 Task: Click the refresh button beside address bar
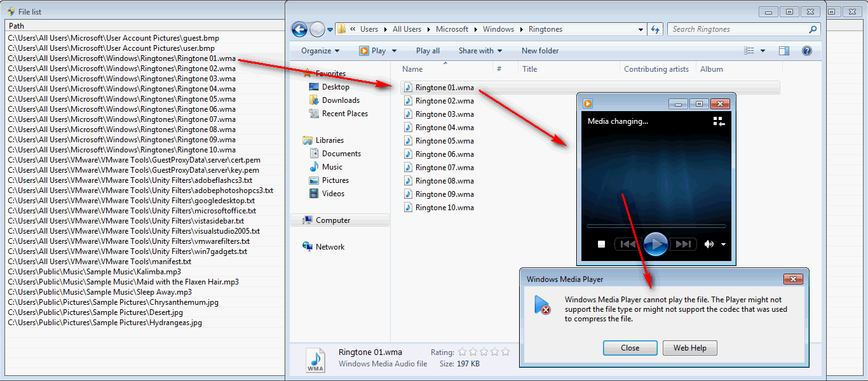click(655, 29)
